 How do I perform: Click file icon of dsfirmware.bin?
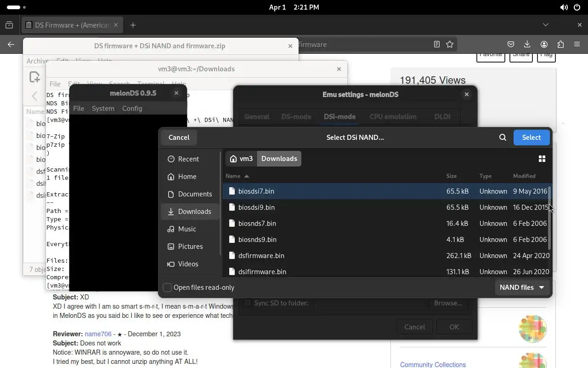pyautogui.click(x=232, y=255)
